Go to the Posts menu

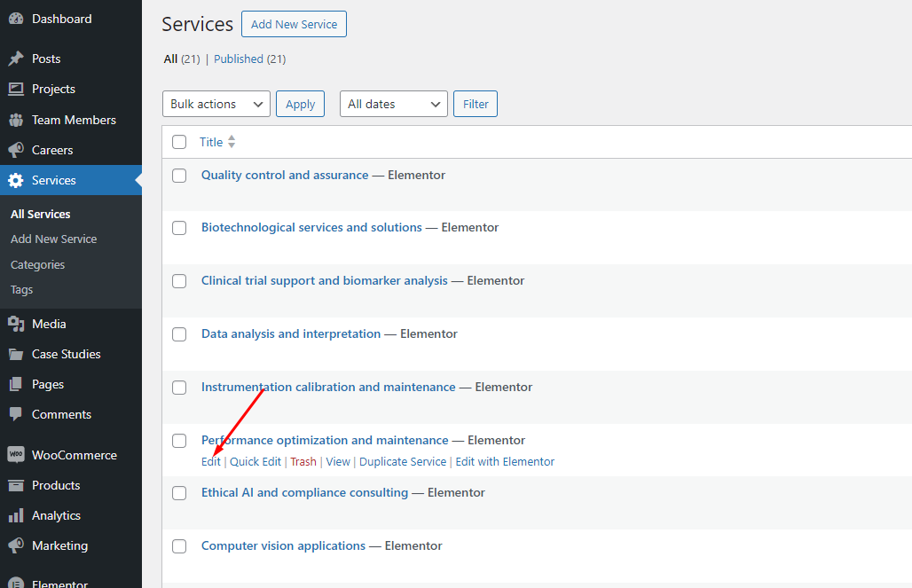tap(46, 59)
